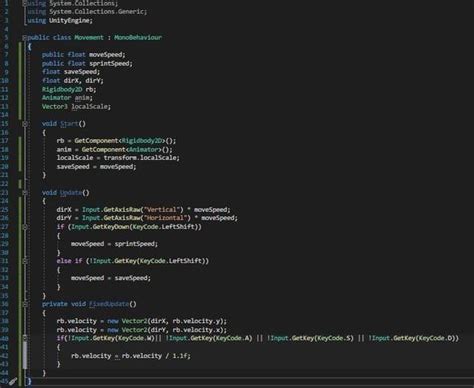Click 'System.Collections.Generic' namespace text
This screenshot has width=474, height=388.
96,12
